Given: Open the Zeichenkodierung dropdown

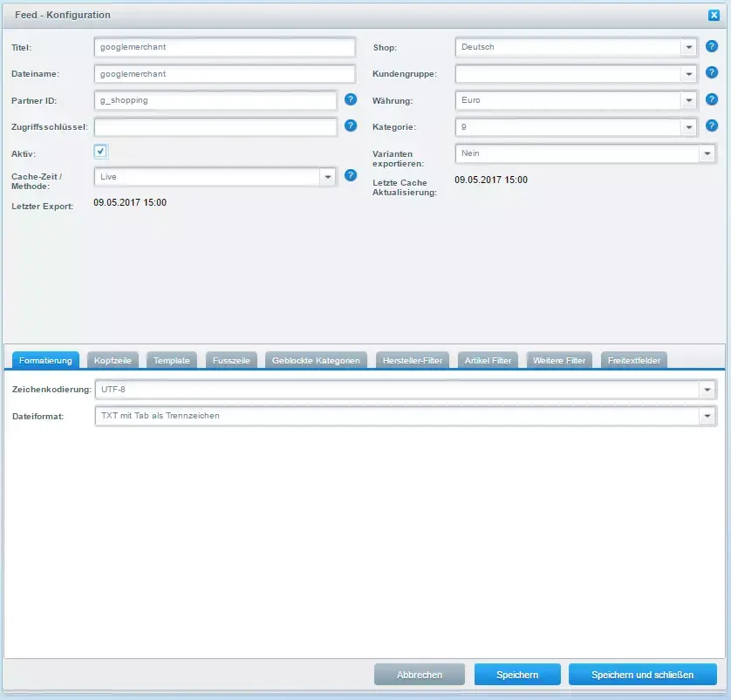Looking at the screenshot, I should pos(707,390).
